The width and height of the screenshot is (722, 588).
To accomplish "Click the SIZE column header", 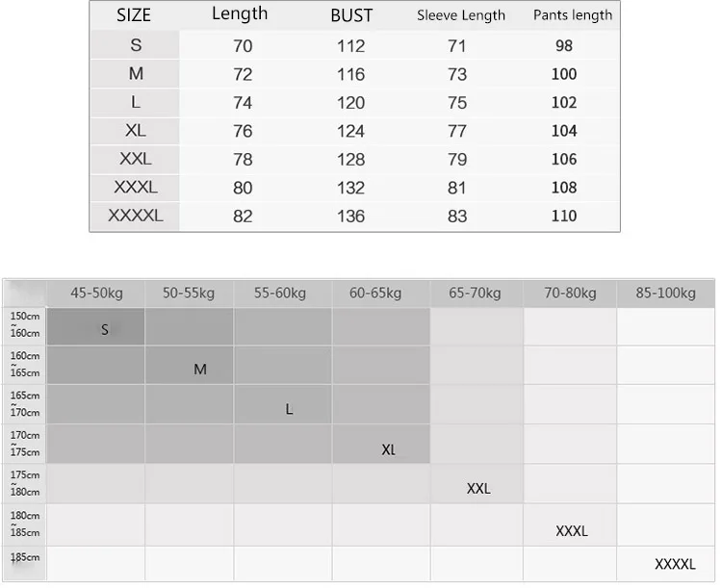I will click(x=134, y=15).
